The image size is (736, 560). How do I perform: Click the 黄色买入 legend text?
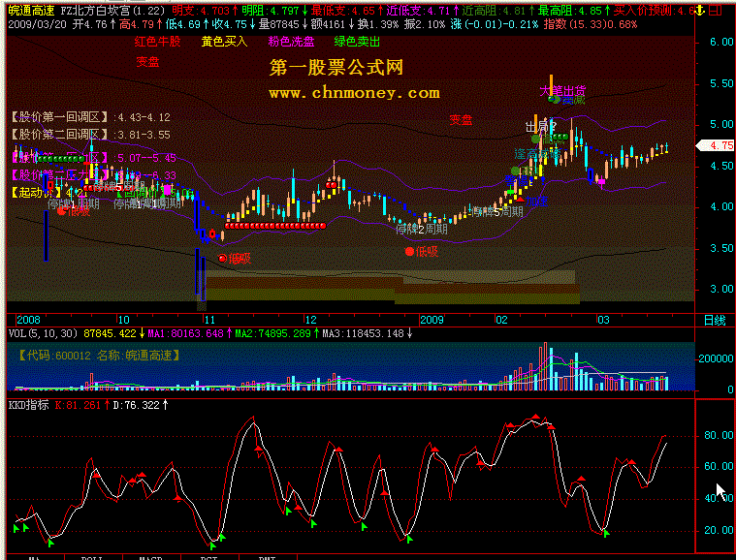tap(224, 42)
